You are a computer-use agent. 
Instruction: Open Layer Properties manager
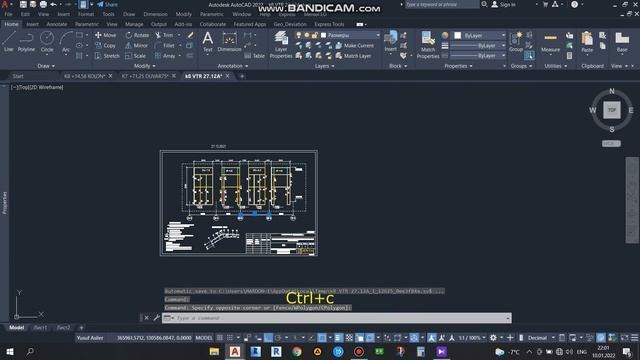click(x=281, y=45)
